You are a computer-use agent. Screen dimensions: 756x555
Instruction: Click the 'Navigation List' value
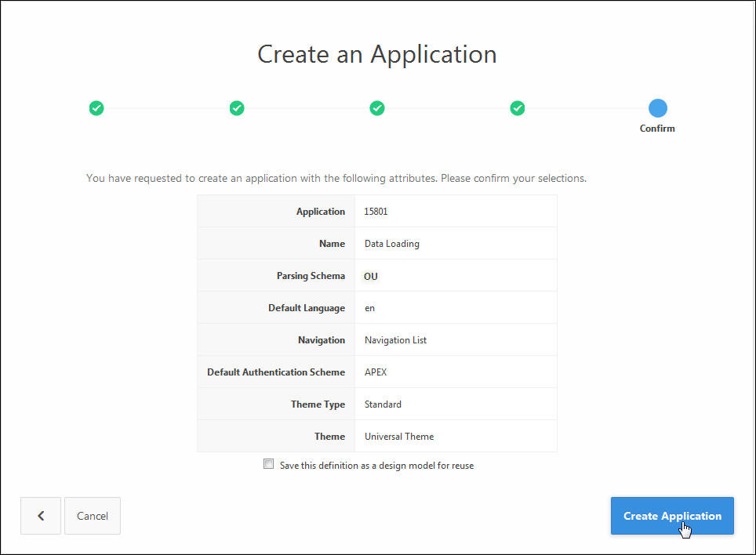pyautogui.click(x=395, y=340)
